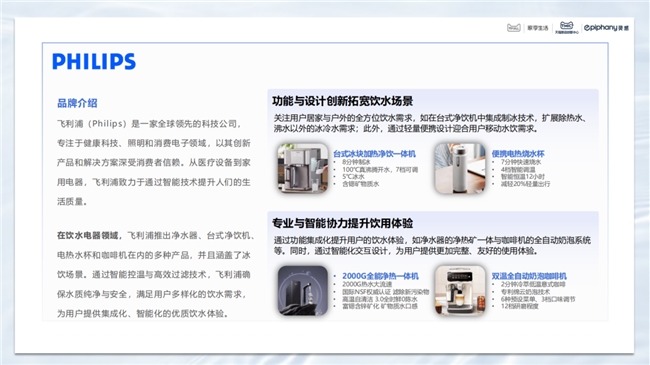Select the portable electric kettle cup image
The width and height of the screenshot is (650, 365).
pos(460,168)
